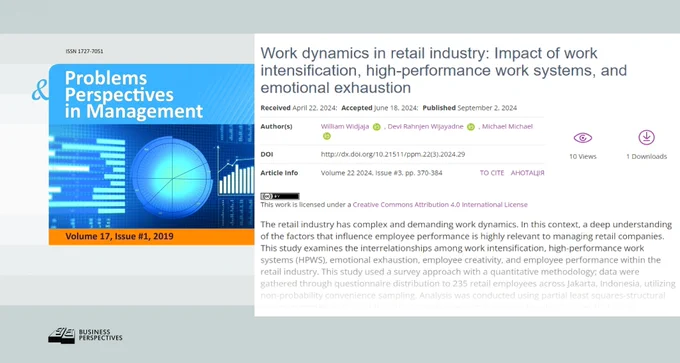This screenshot has width=680, height=363.
Task: Open ORCID icon after Devi Rahnjen Wijayadne
Action: tap(471, 127)
